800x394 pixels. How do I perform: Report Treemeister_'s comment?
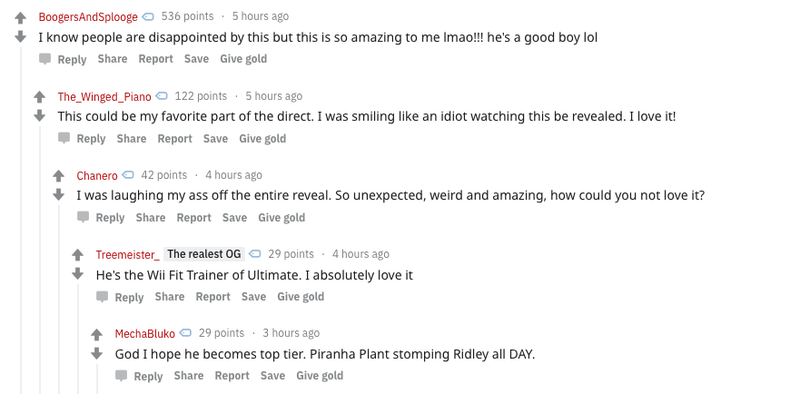[x=213, y=297]
